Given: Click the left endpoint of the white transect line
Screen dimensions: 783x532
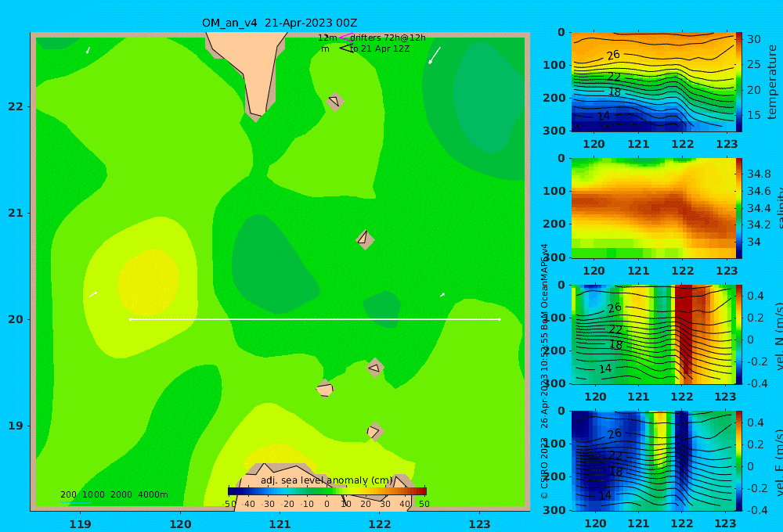Looking at the screenshot, I should pyautogui.click(x=130, y=319).
